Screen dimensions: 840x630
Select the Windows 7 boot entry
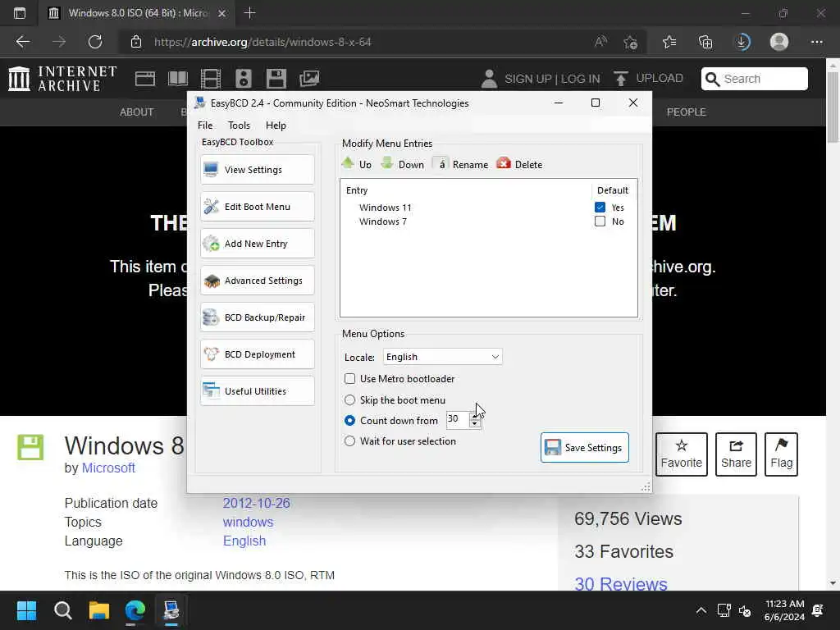click(x=383, y=221)
